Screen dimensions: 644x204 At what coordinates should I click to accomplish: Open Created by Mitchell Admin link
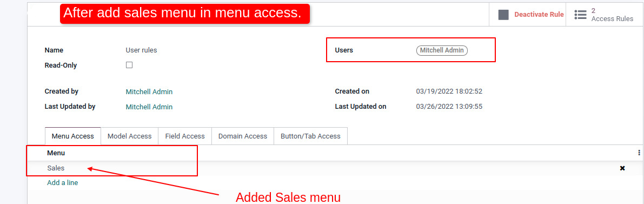[x=149, y=91]
